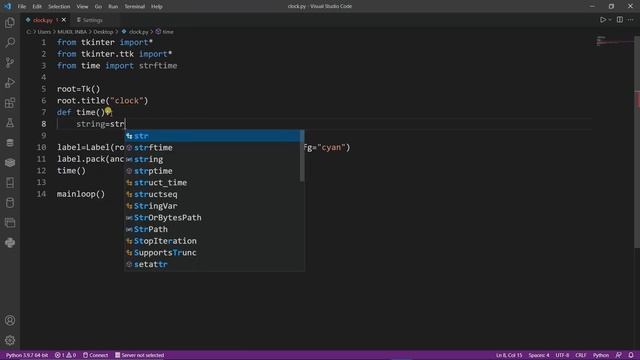Image resolution: width=640 pixels, height=360 pixels.
Task: Click the notifications bell in the status bar
Action: point(631,355)
